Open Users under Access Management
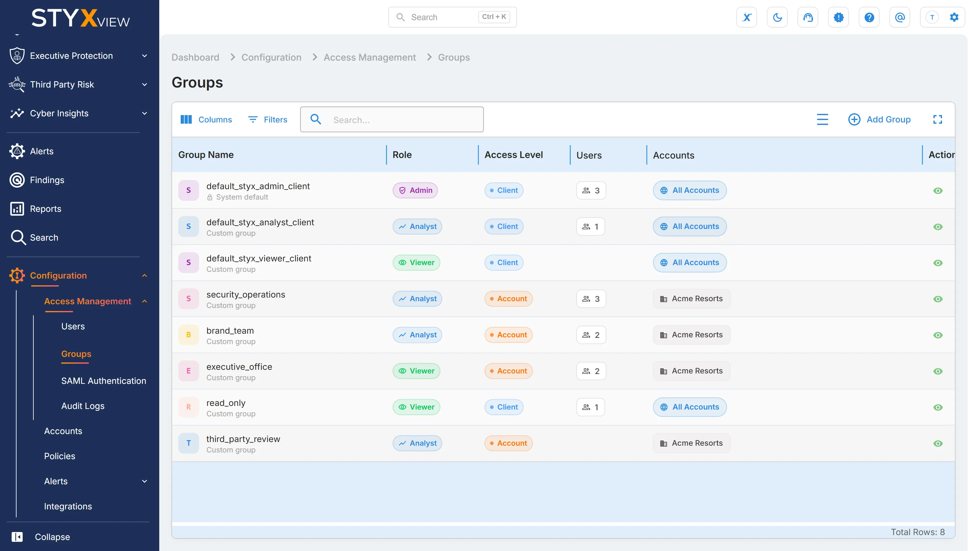 pos(73,326)
